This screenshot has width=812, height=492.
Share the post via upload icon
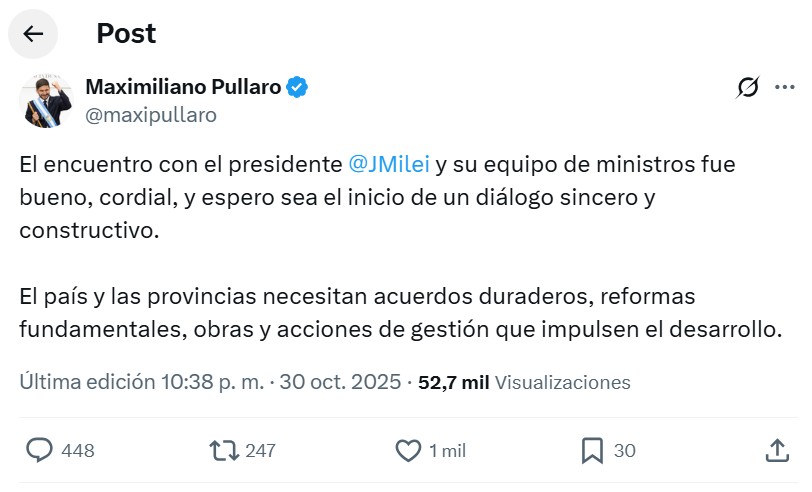click(777, 450)
